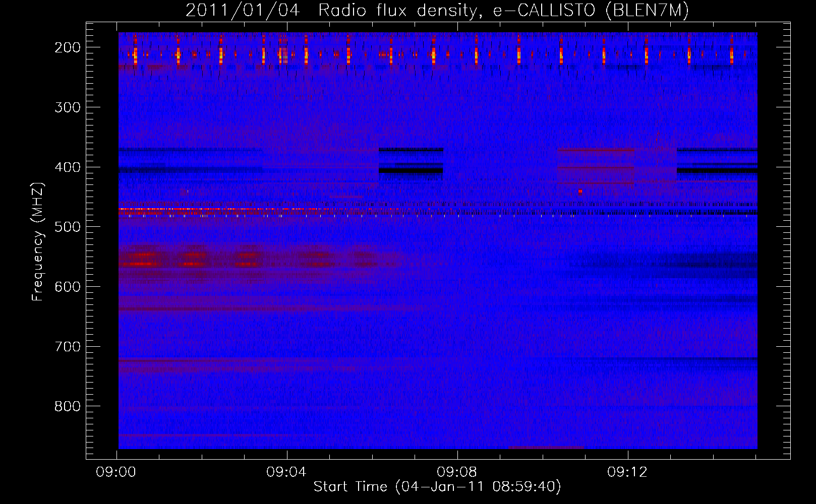The height and width of the screenshot is (504, 816).
Task: Click the 500 frequency tick label
Action: point(68,227)
